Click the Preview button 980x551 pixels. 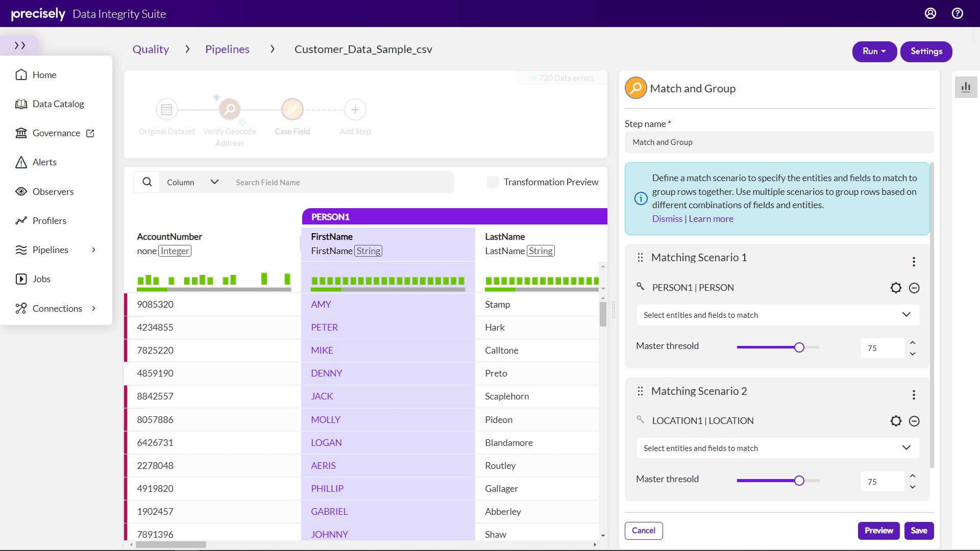[x=878, y=531]
